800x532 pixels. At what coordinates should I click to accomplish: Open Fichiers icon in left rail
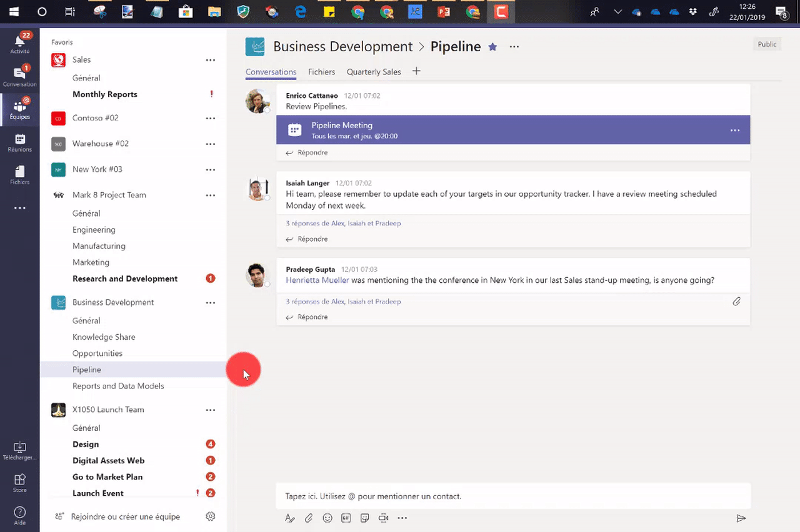[20, 175]
